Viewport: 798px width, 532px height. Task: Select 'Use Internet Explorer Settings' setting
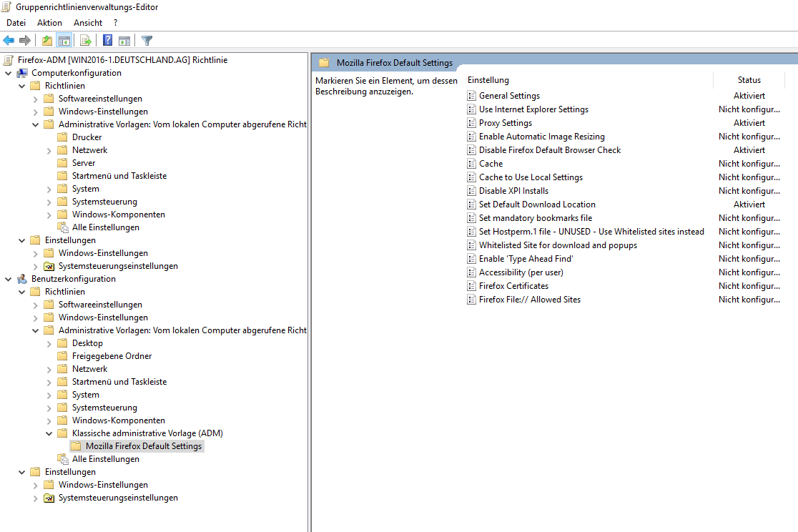[533, 109]
